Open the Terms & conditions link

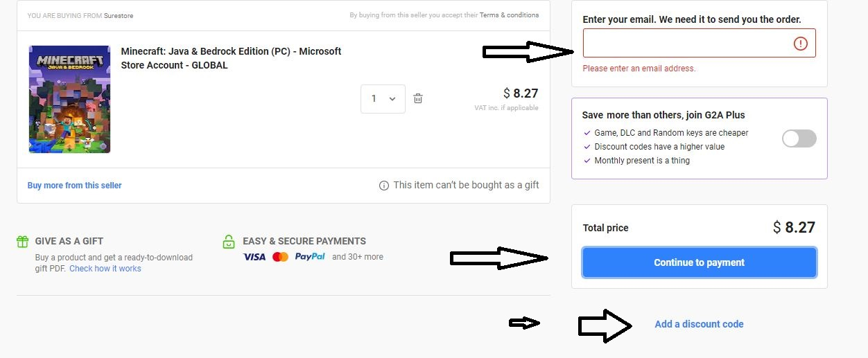(x=509, y=15)
